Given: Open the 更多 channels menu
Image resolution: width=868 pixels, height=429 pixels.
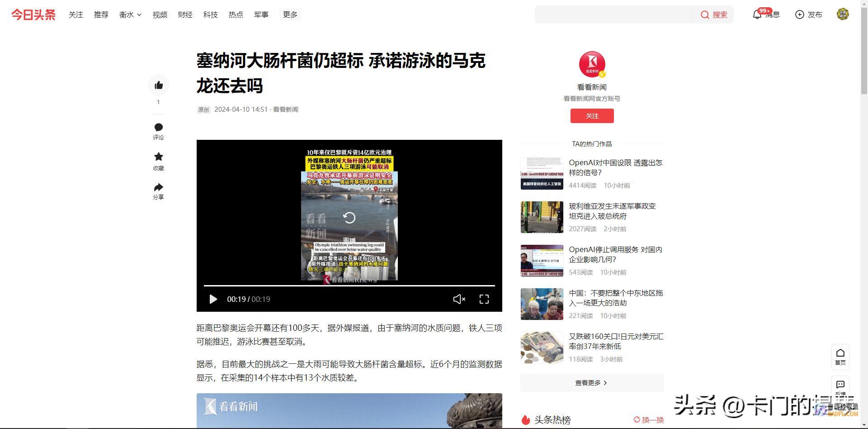Looking at the screenshot, I should pyautogui.click(x=290, y=14).
